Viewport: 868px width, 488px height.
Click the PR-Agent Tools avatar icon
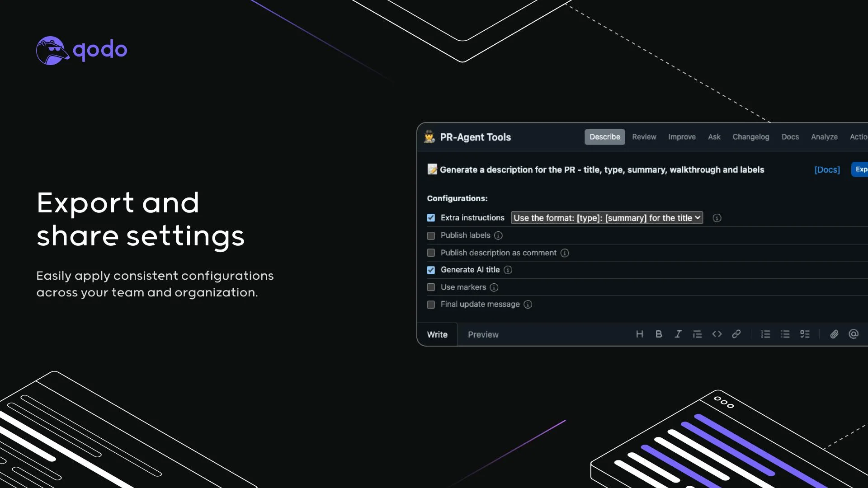tap(429, 137)
